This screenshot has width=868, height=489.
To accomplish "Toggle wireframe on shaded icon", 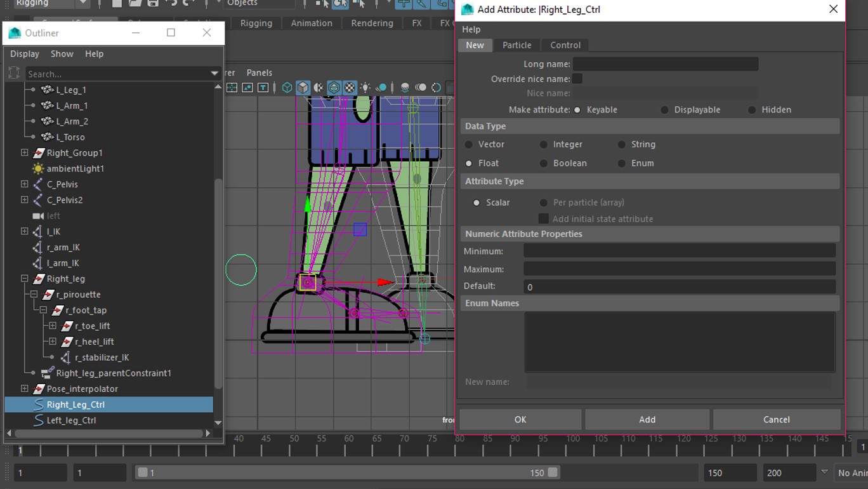I will tap(334, 88).
